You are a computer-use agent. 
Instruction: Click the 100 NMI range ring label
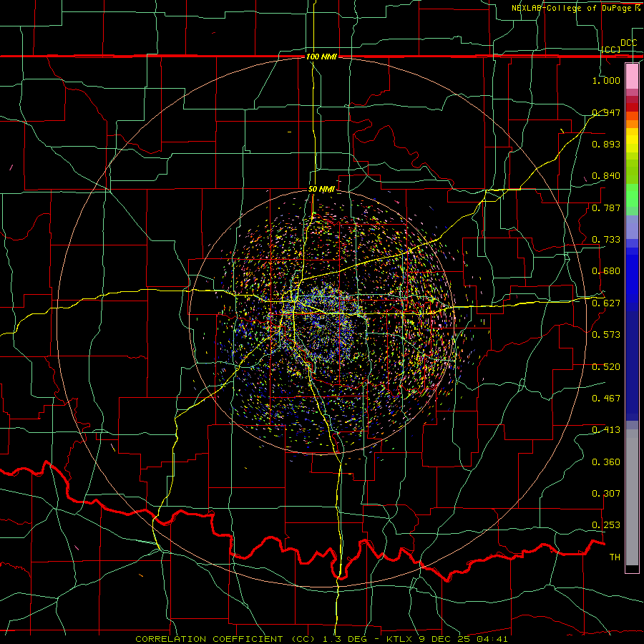pos(321,57)
